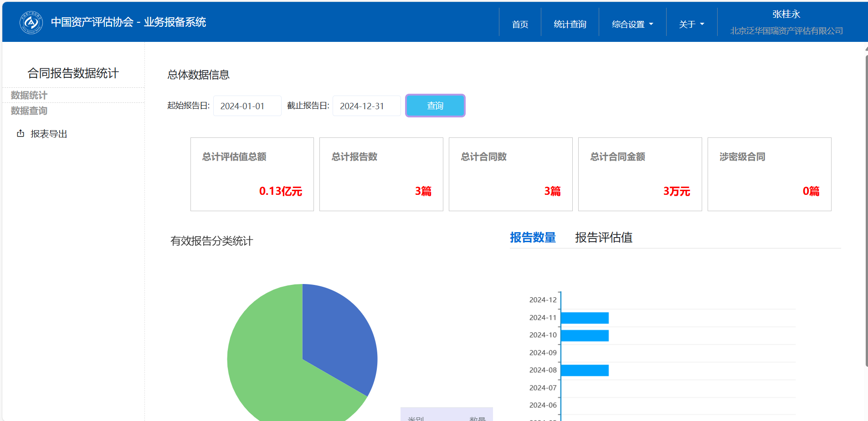Image resolution: width=868 pixels, height=421 pixels.
Task: Open 报表导出 in the sidebar
Action: (x=49, y=134)
